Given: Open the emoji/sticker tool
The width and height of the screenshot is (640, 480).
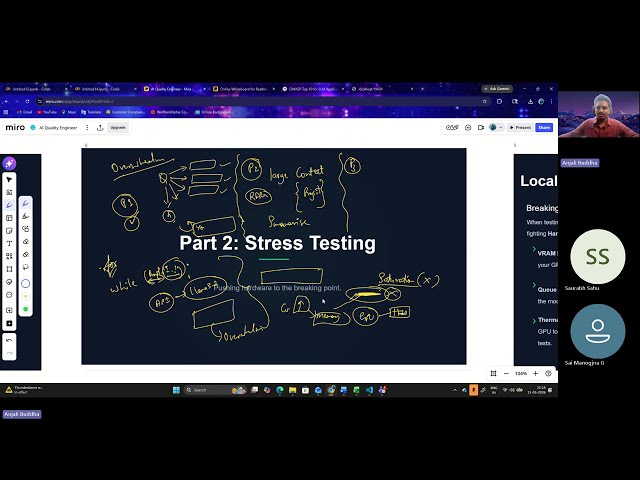Looking at the screenshot, I should 9,282.
